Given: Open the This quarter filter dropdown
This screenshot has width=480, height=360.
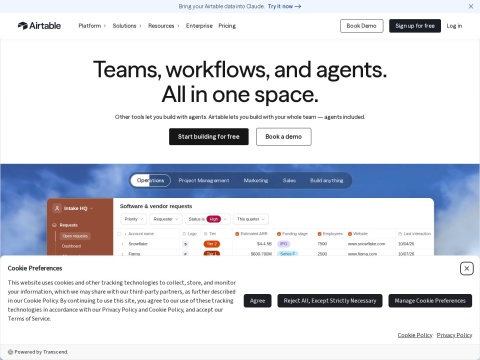Looking at the screenshot, I should 251,219.
